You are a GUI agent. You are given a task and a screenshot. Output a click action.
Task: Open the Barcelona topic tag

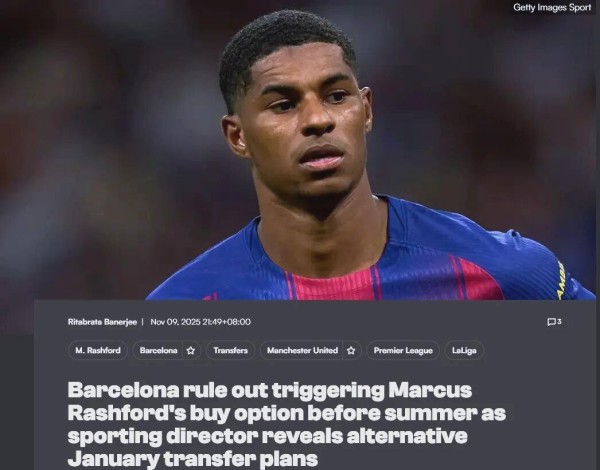click(x=158, y=350)
